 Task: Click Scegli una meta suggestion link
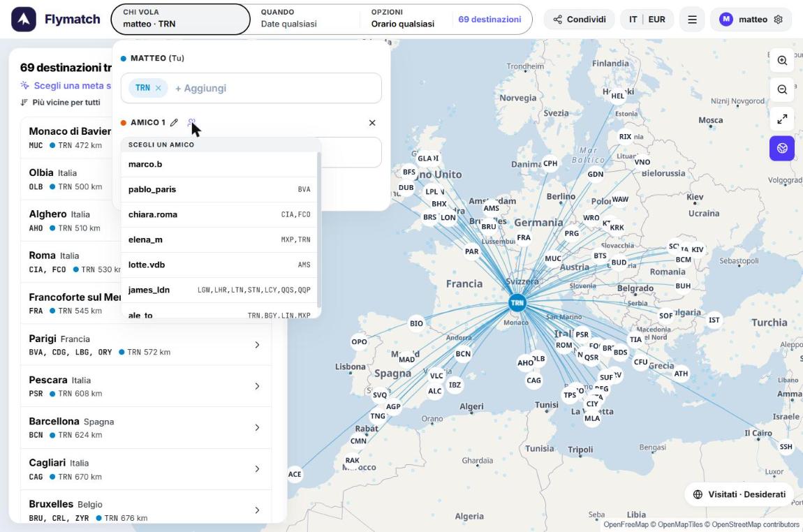(66, 85)
